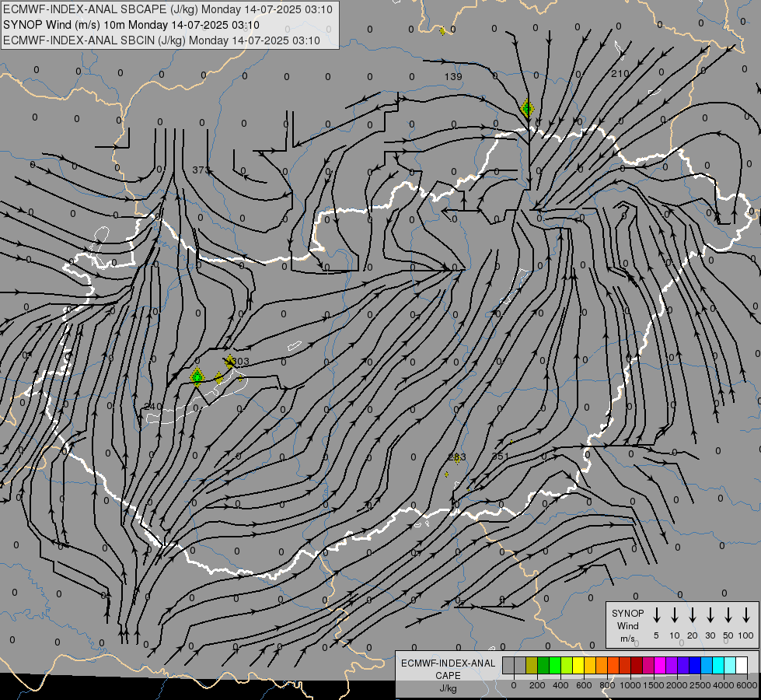
Task: Click the SYNOP Wind 10m title line
Action: pos(131,25)
